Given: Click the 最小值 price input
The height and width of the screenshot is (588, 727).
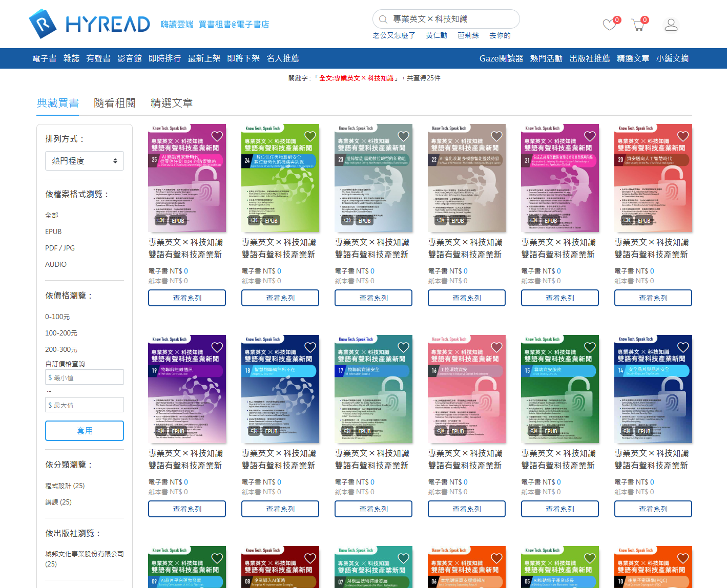Looking at the screenshot, I should 85,377.
